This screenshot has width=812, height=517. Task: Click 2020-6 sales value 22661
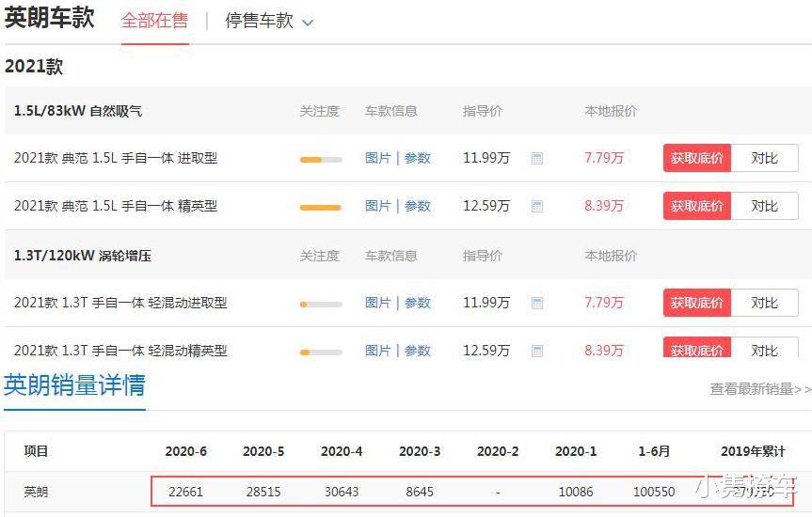pyautogui.click(x=186, y=492)
